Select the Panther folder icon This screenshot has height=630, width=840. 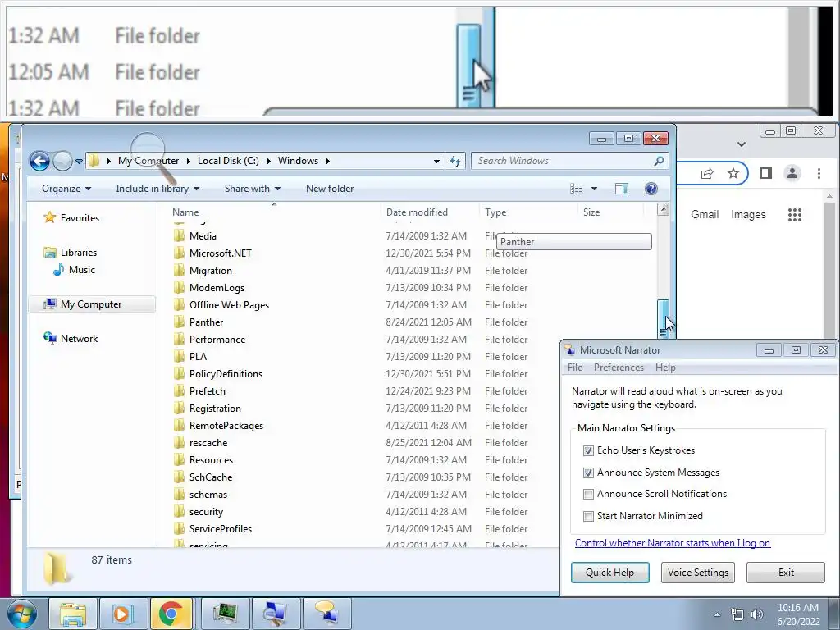pyautogui.click(x=180, y=322)
